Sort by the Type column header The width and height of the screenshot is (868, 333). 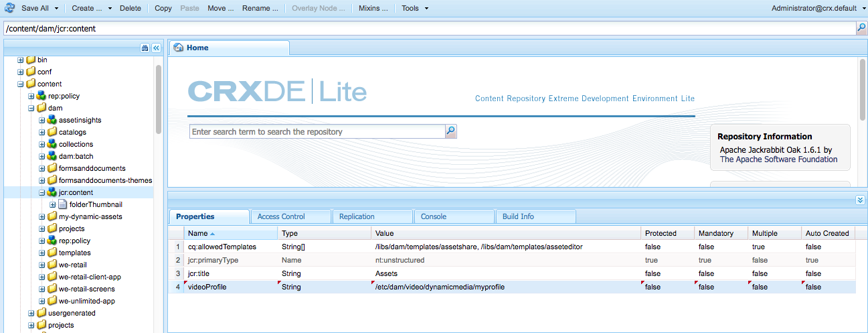pyautogui.click(x=325, y=233)
